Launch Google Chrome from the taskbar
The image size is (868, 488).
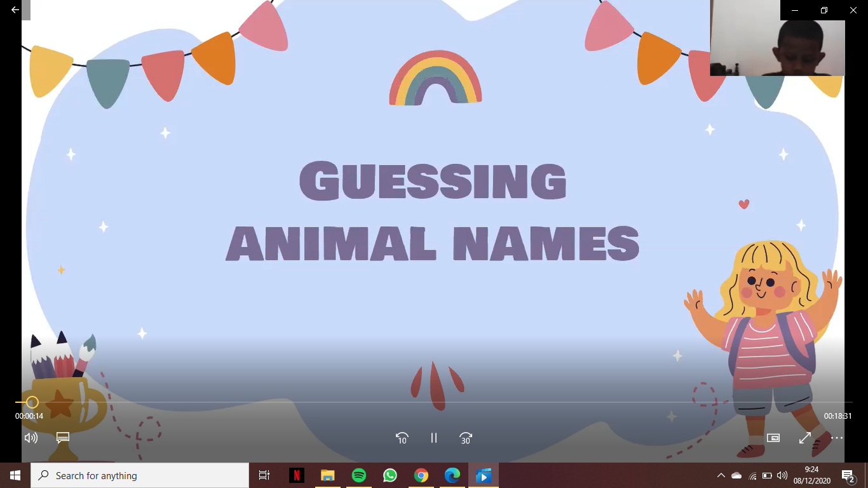(421, 475)
